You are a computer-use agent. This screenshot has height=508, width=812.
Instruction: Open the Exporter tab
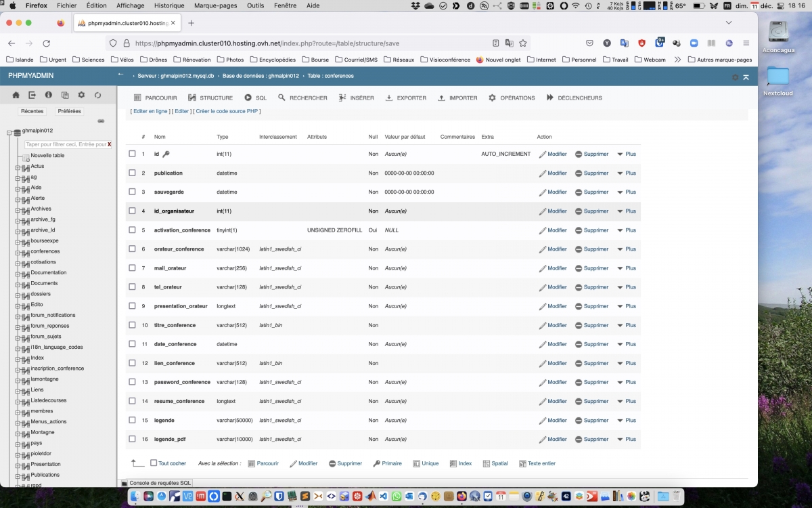pyautogui.click(x=405, y=98)
